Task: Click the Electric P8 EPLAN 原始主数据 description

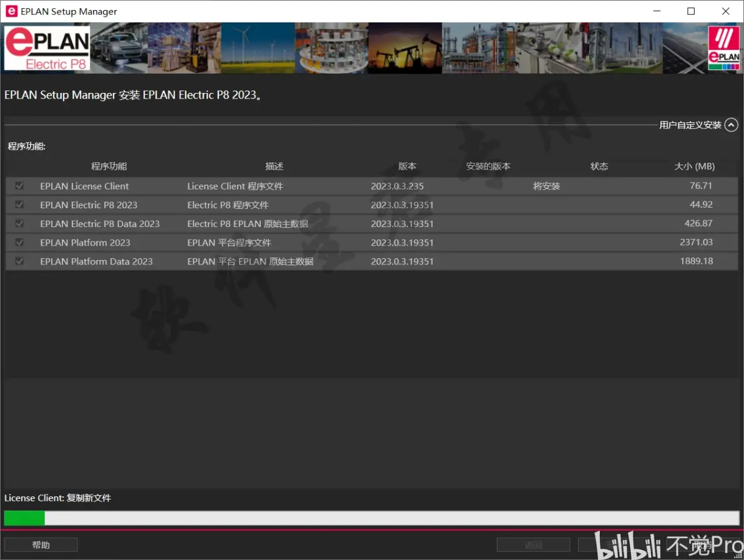Action: 248,223
